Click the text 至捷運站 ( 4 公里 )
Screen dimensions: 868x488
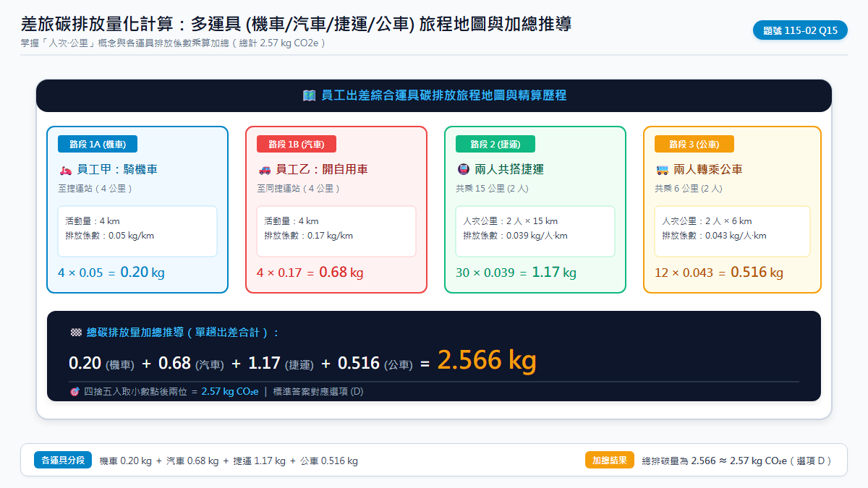coord(95,188)
